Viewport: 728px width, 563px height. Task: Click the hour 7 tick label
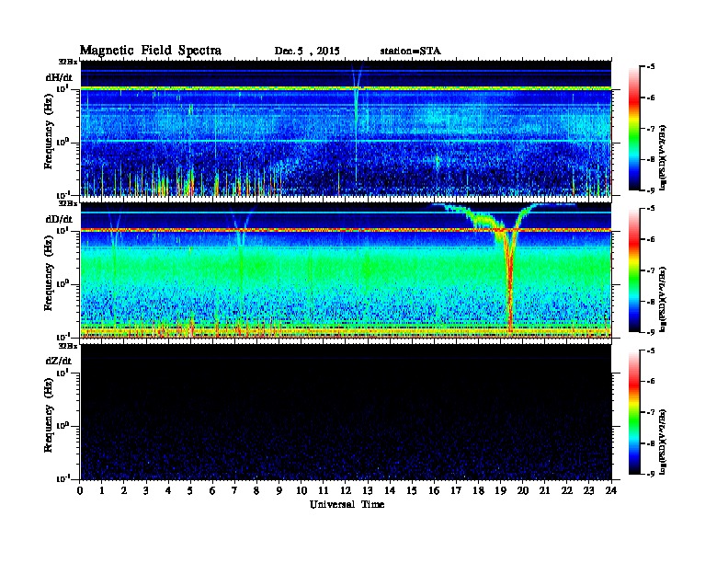[235, 491]
